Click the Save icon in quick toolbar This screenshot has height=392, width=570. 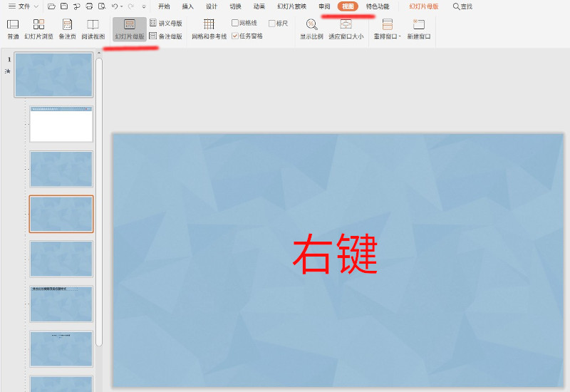pos(64,6)
